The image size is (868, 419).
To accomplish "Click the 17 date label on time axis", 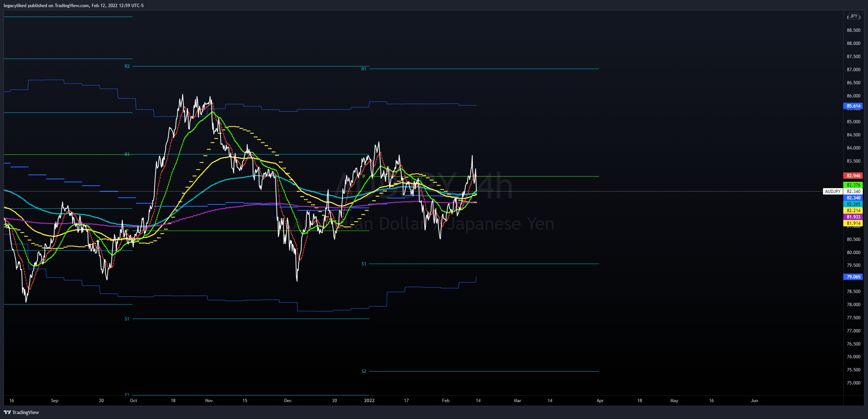I will (406, 401).
